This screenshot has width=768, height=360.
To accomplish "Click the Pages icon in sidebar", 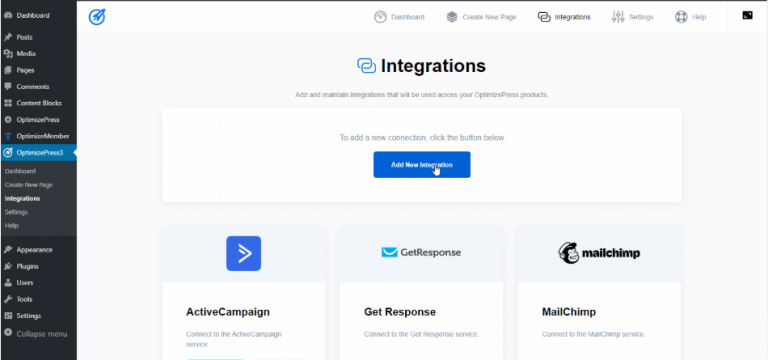I will point(8,70).
